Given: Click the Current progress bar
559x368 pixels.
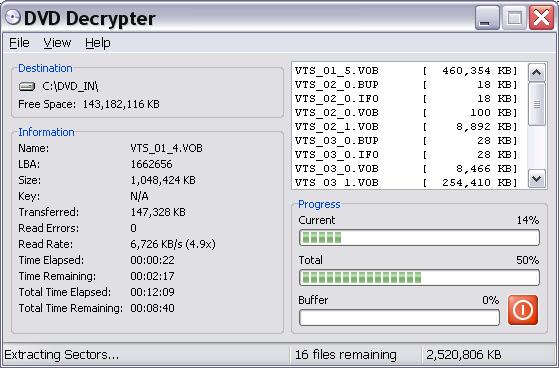Looking at the screenshot, I should tap(419, 237).
